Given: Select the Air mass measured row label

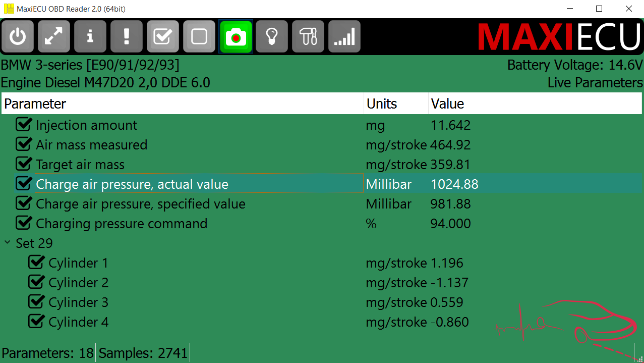Looking at the screenshot, I should tap(92, 145).
